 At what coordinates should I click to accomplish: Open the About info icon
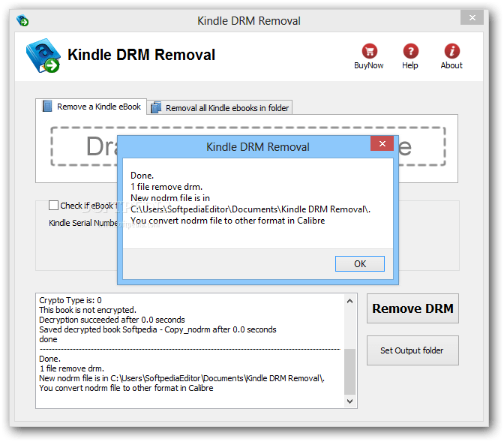coord(452,51)
